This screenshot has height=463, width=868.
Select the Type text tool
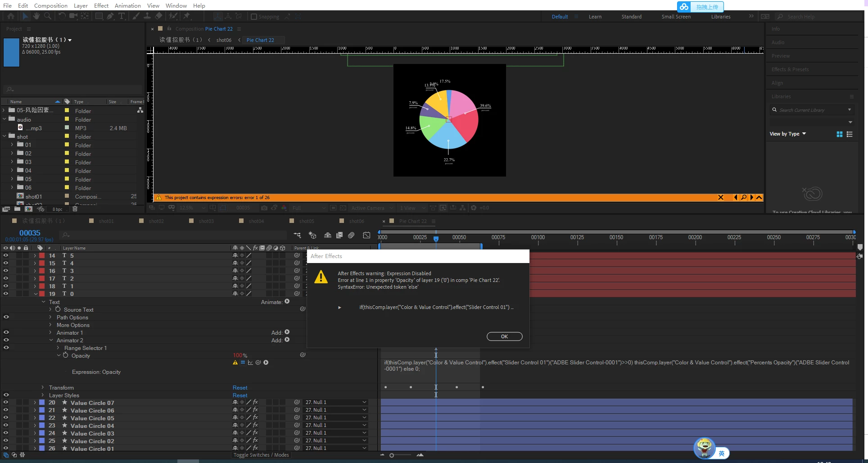point(122,16)
